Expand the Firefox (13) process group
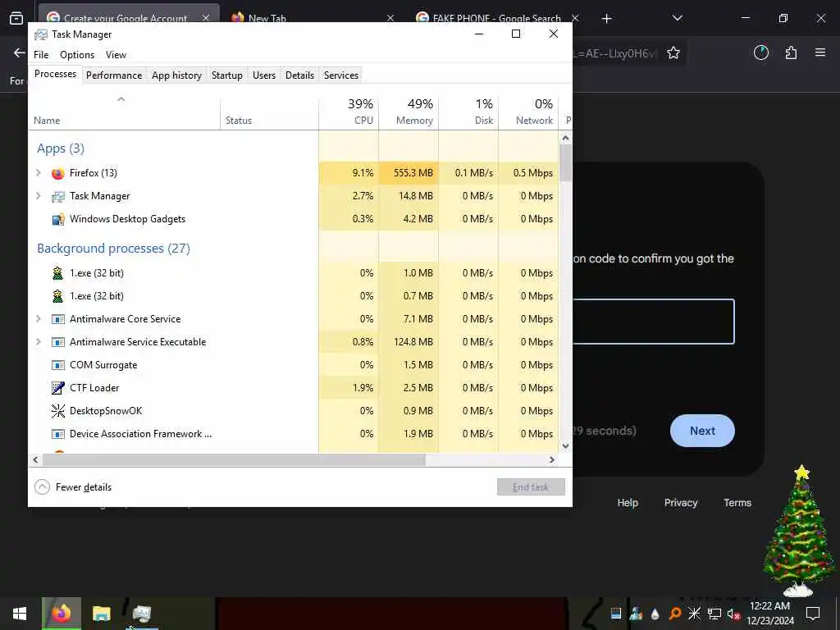Viewport: 840px width, 630px height. [x=38, y=172]
